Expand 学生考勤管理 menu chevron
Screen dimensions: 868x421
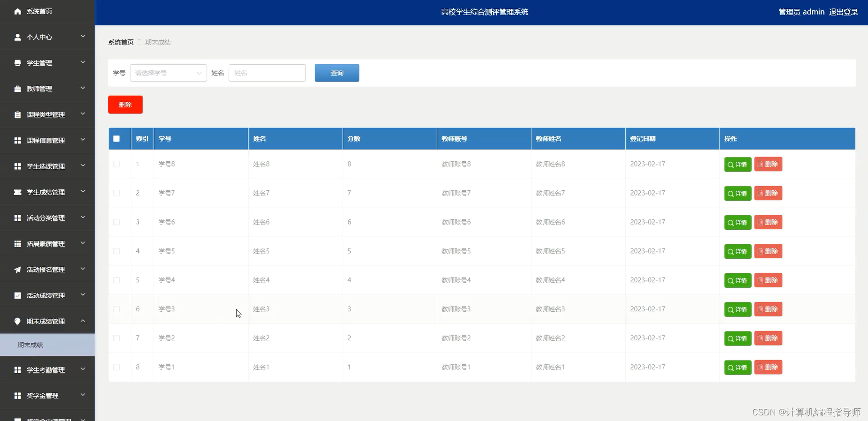(83, 369)
